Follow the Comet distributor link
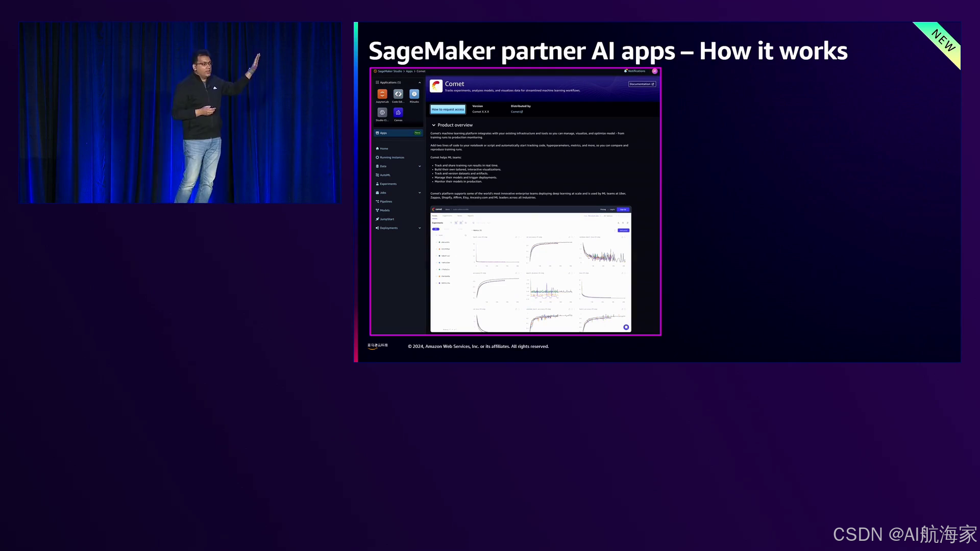The image size is (980, 551). 517,112
